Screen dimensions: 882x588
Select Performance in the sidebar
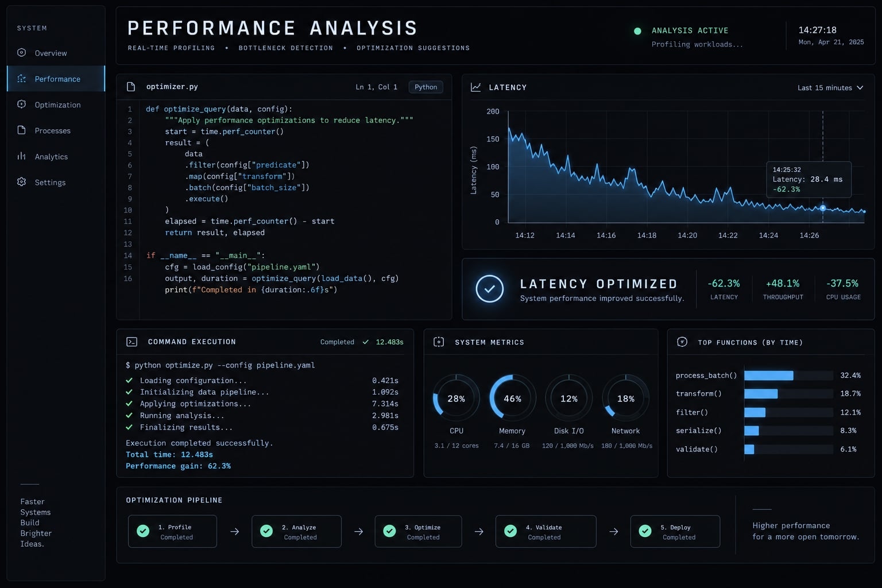56,79
